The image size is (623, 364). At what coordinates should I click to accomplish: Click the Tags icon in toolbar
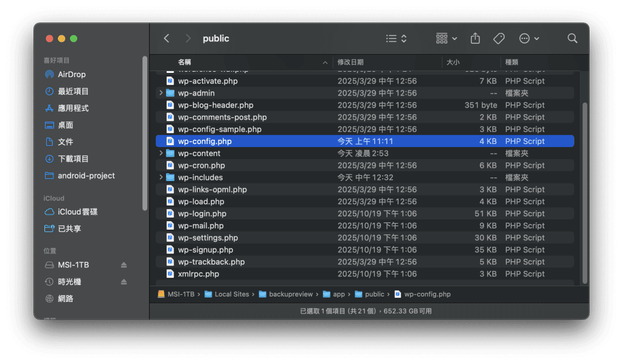pyautogui.click(x=499, y=38)
